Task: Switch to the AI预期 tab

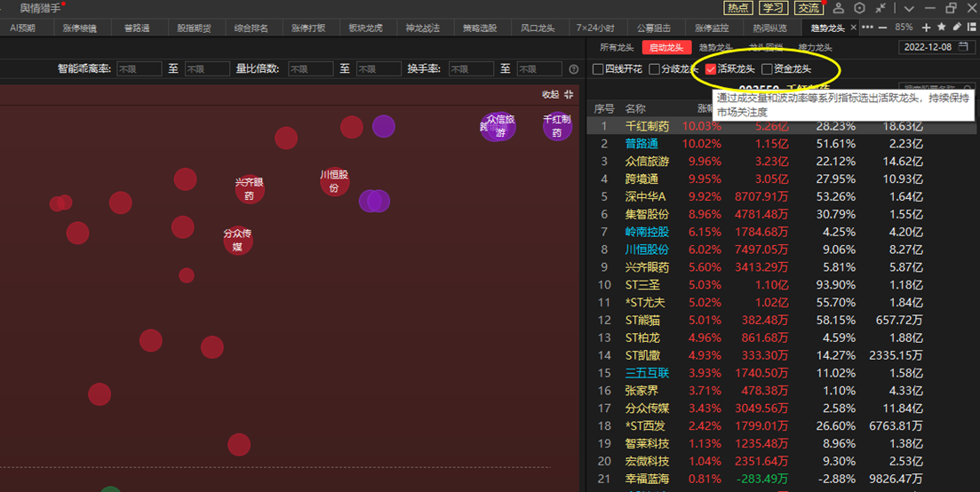Action: (22, 28)
